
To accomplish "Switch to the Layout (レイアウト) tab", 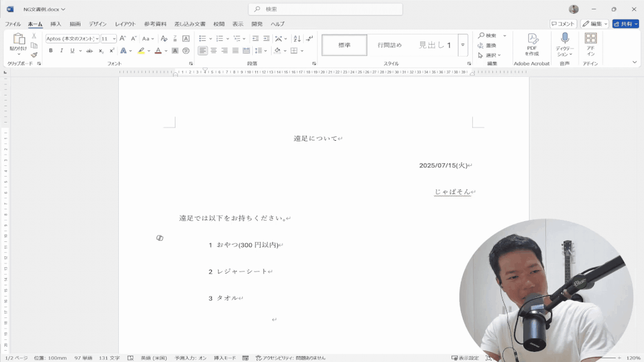I will (x=125, y=24).
